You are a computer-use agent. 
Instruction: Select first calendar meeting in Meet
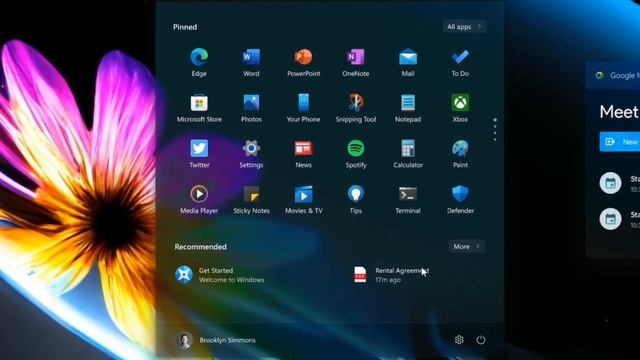tap(620, 183)
